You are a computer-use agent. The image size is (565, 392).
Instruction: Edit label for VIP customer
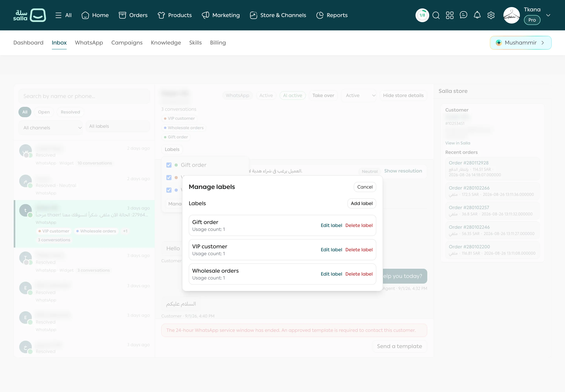coord(331,250)
